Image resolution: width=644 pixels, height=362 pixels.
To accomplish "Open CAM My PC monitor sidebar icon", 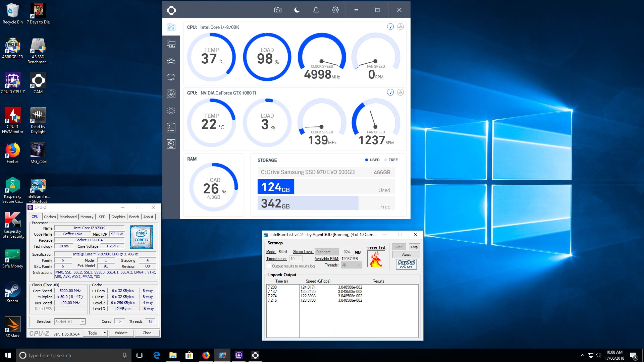I will point(171,44).
